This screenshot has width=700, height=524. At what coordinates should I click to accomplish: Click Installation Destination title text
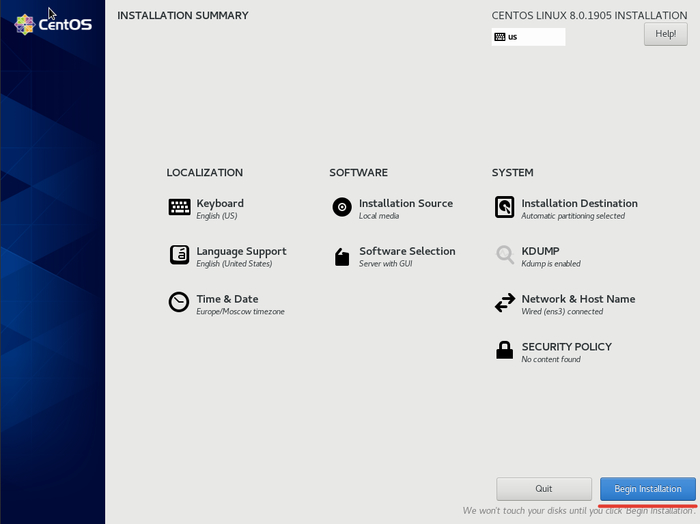point(579,203)
